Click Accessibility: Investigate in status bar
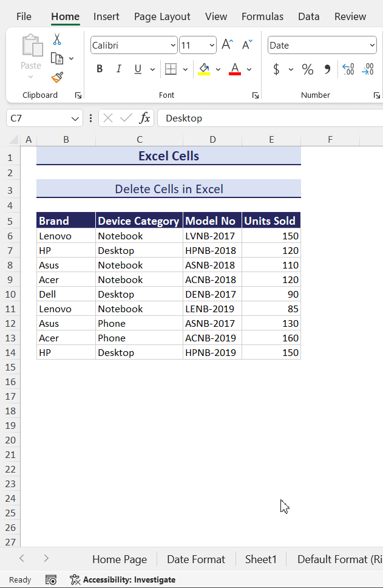Image resolution: width=383 pixels, height=588 pixels. tap(123, 579)
